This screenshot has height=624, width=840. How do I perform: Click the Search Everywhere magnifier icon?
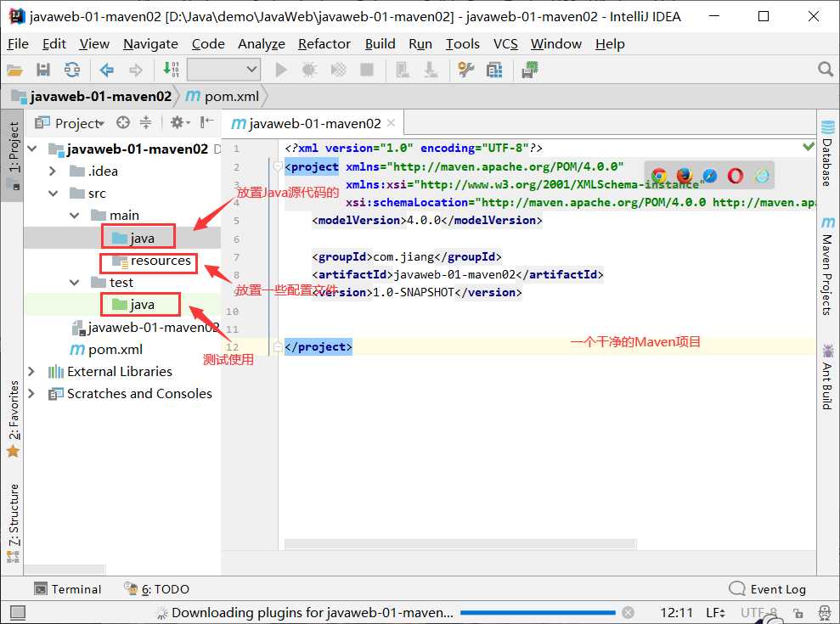tap(826, 69)
